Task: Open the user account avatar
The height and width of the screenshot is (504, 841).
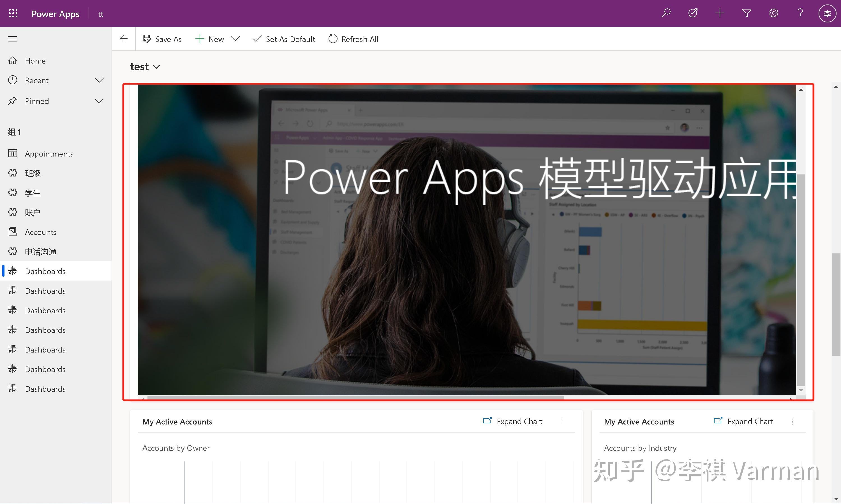Action: (827, 14)
